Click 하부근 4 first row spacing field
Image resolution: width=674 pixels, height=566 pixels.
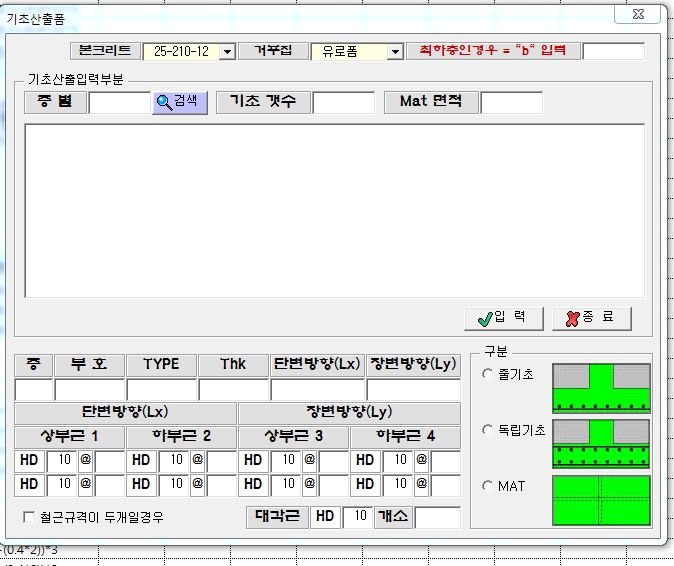point(446,461)
